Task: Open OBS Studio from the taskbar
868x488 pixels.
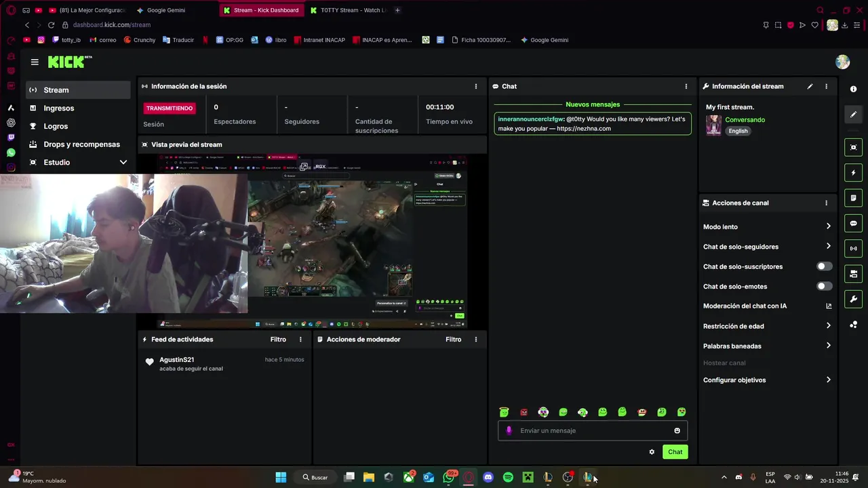Action: [x=568, y=477]
